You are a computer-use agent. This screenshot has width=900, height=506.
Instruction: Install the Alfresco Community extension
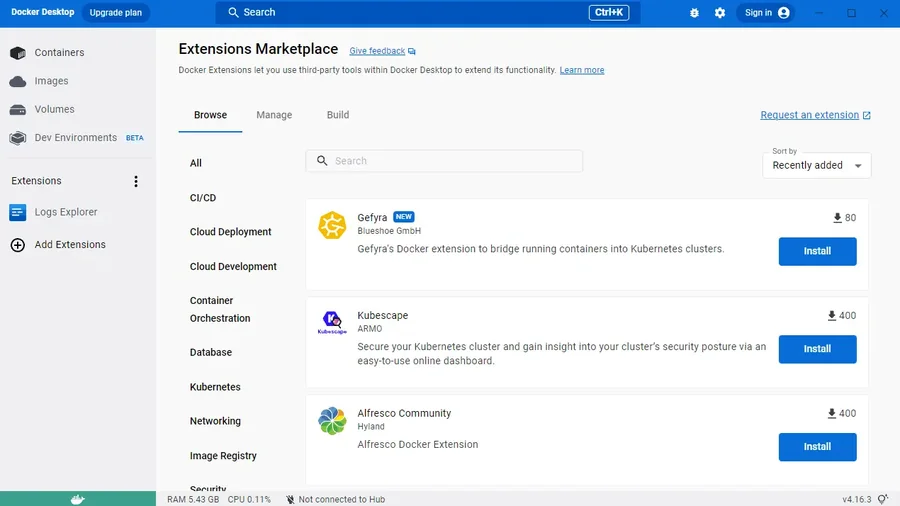[817, 447]
